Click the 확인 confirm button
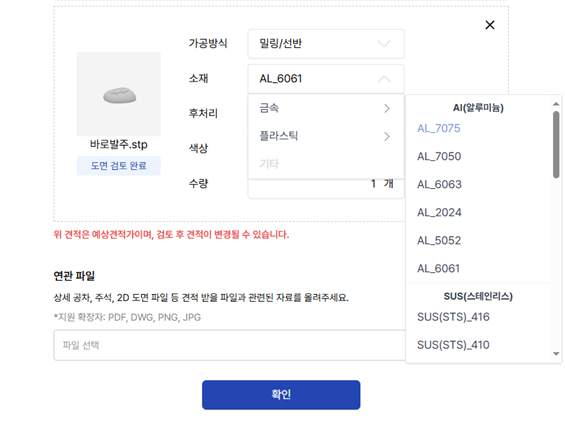The height and width of the screenshot is (428, 565). [x=281, y=395]
